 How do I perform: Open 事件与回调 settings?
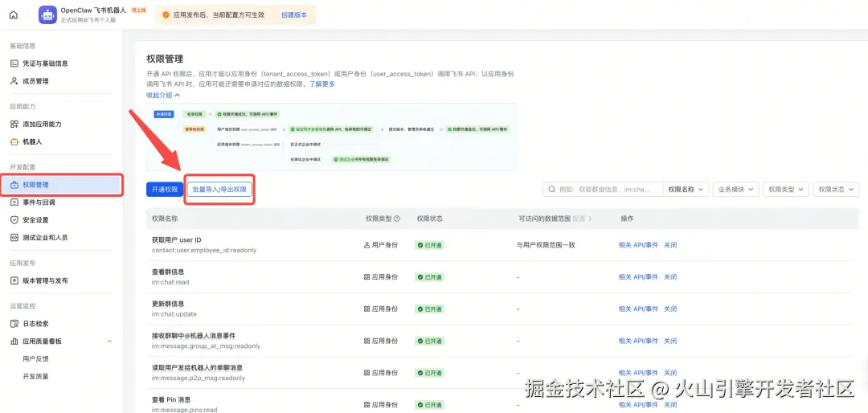(x=40, y=202)
